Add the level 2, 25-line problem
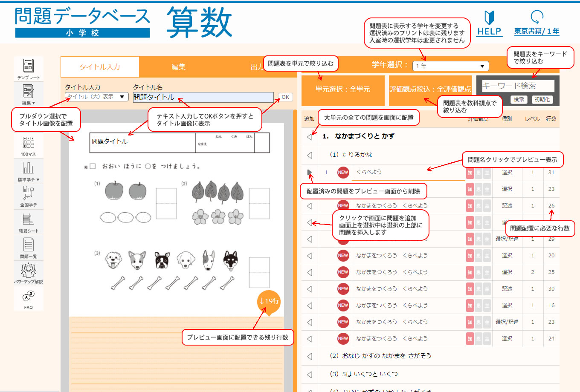This screenshot has height=392, width=580. coord(310,272)
